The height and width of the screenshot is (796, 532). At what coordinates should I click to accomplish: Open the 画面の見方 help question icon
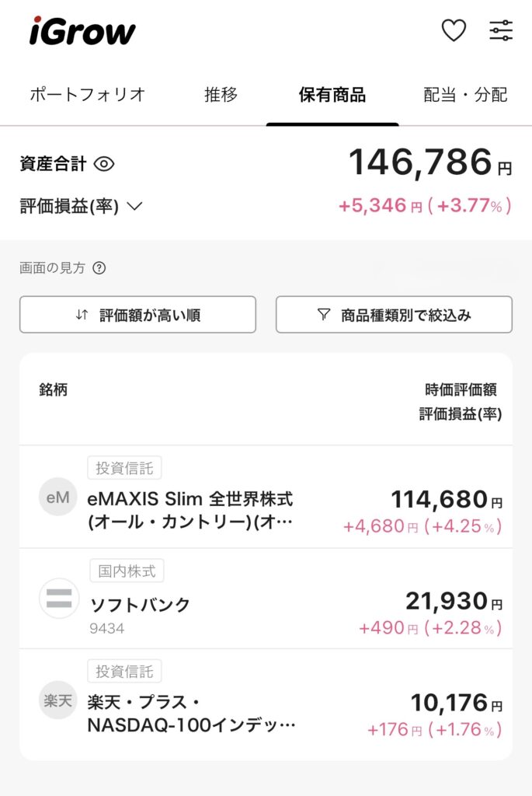point(99,268)
